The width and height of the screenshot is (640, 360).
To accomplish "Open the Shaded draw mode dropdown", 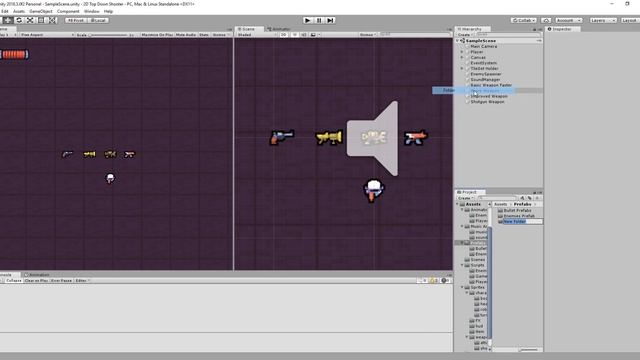I will pos(257,35).
